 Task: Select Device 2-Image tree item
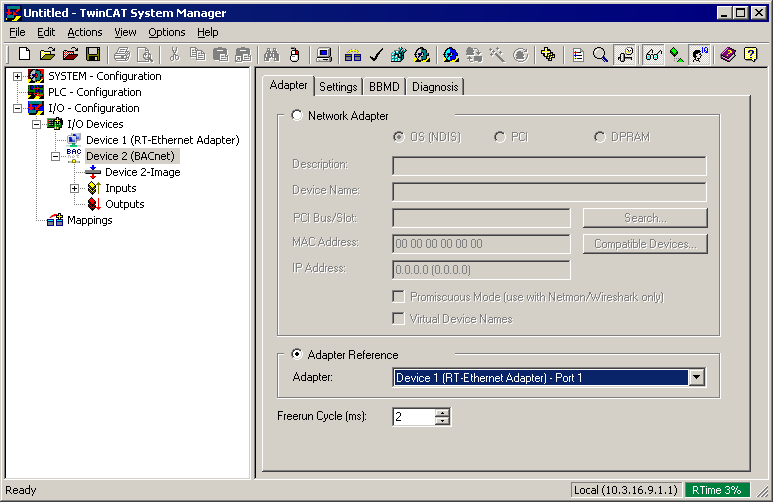pos(142,172)
